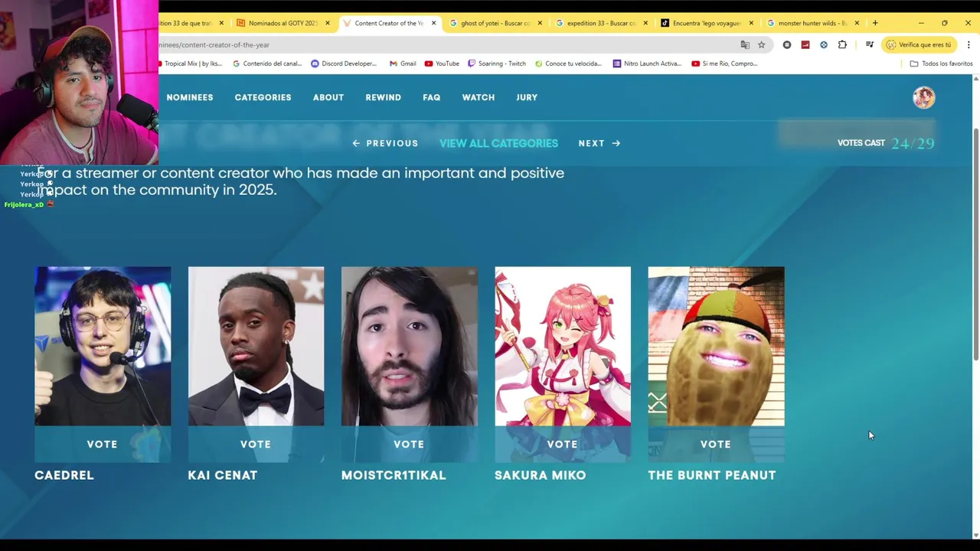The width and height of the screenshot is (980, 551).
Task: Open the WATCH menu item
Action: [479, 97]
